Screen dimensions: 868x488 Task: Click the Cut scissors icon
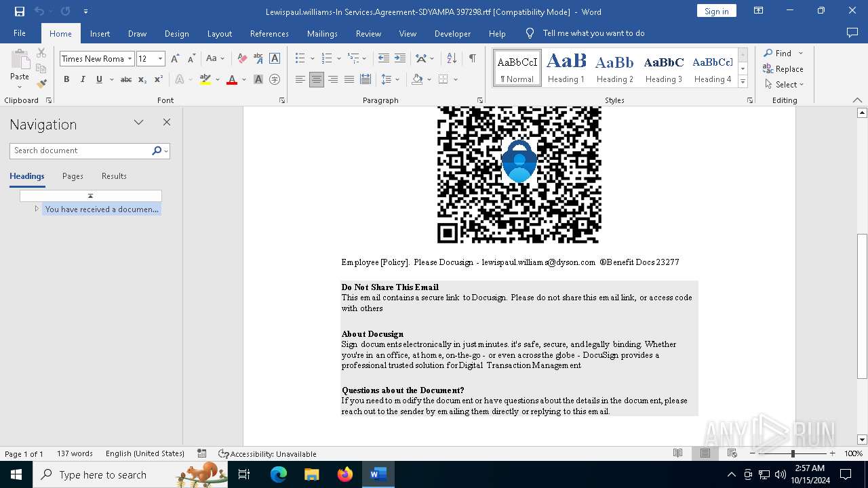coord(41,53)
